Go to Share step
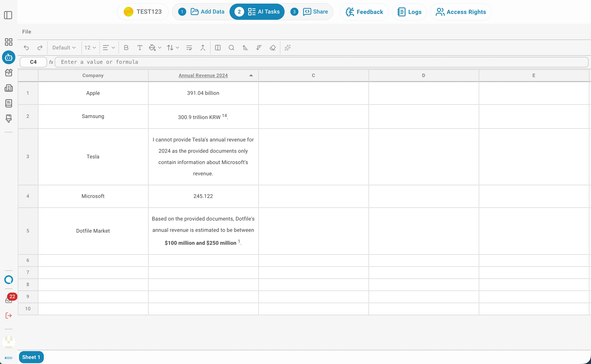Image resolution: width=591 pixels, height=364 pixels. 309,12
